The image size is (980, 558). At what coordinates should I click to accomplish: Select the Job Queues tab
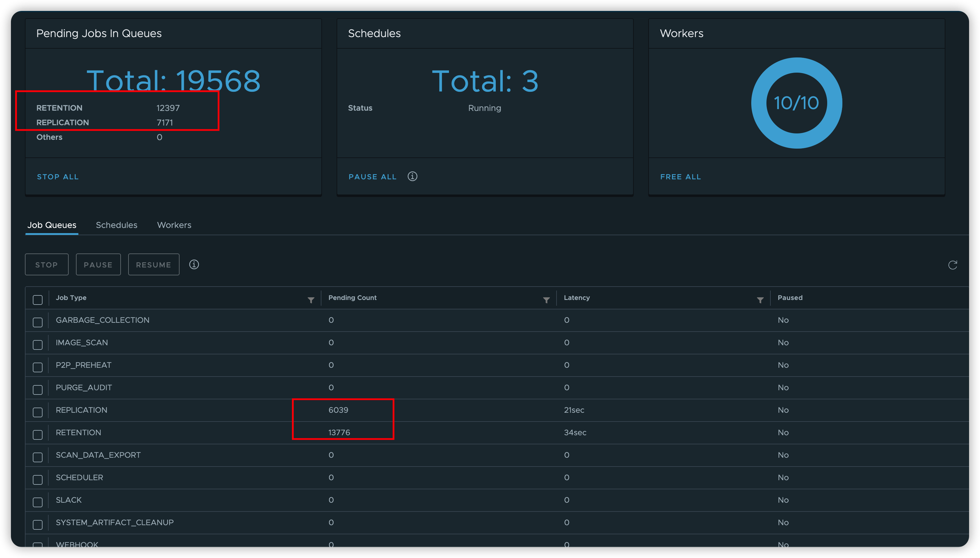52,225
